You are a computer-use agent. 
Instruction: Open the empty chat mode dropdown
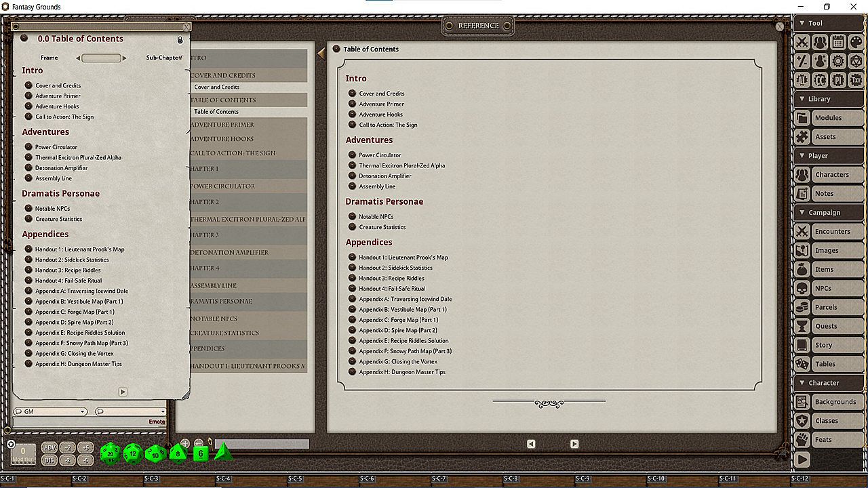click(x=130, y=411)
